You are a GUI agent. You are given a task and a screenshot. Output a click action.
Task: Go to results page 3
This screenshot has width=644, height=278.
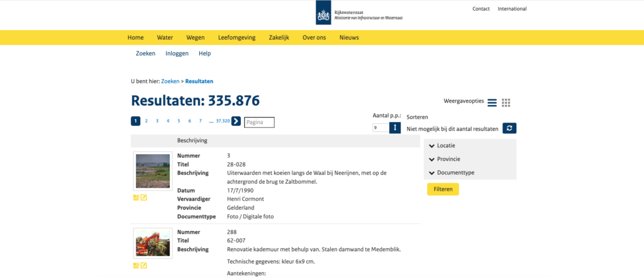coord(157,121)
